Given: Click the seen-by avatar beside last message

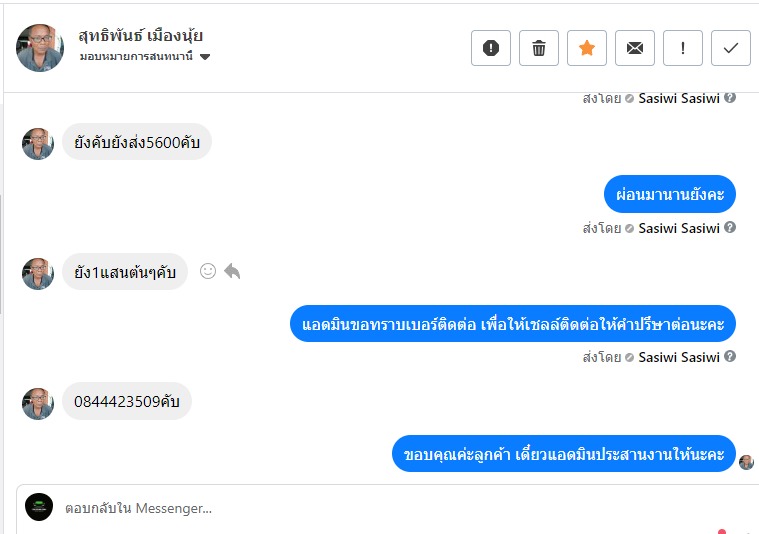Looking at the screenshot, I should [746, 462].
